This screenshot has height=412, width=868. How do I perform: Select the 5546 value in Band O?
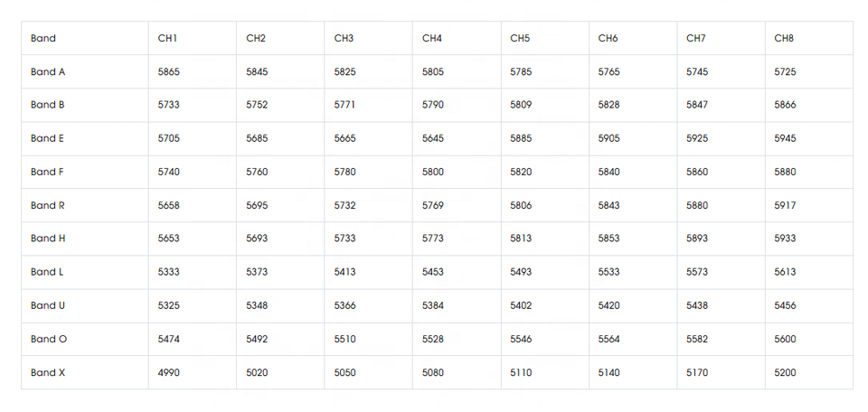521,339
